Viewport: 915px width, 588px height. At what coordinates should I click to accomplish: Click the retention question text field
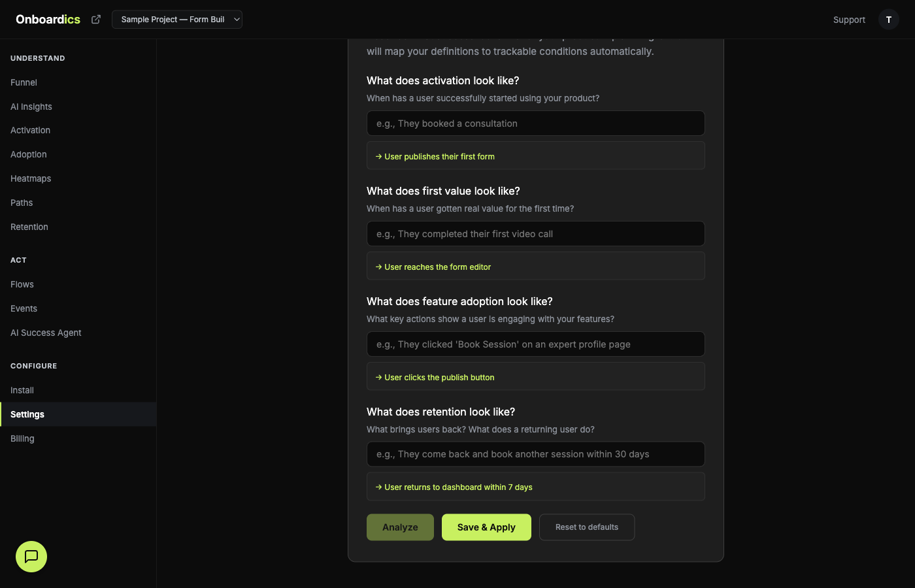536,453
